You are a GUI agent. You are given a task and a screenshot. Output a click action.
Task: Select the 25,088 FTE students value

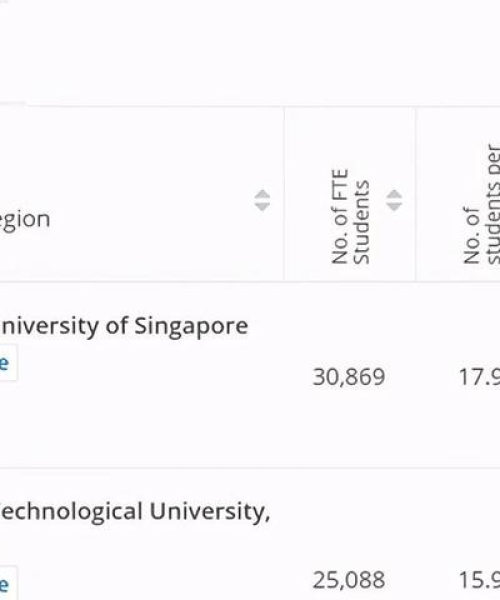point(349,580)
